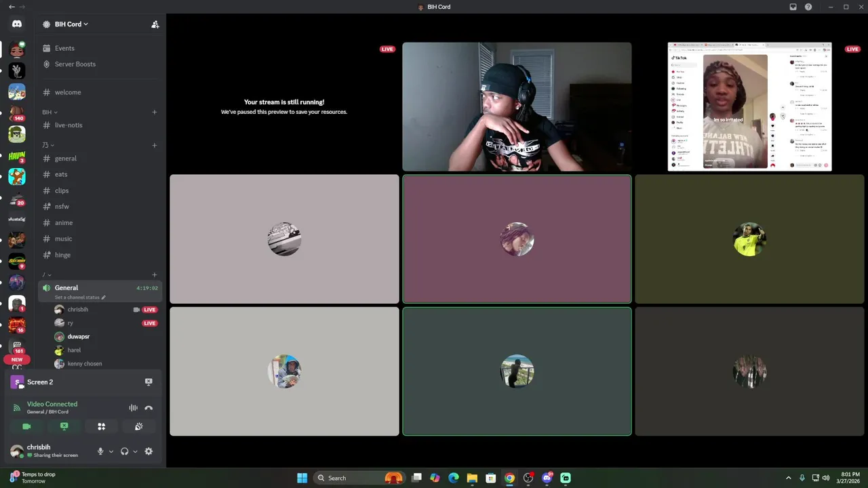The image size is (868, 488).
Task: Open the music channel
Action: (x=100, y=239)
